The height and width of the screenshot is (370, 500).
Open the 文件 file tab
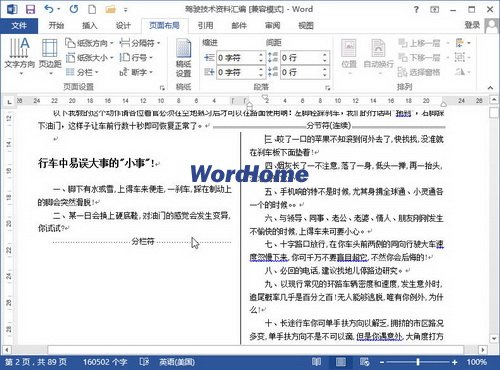coord(19,26)
